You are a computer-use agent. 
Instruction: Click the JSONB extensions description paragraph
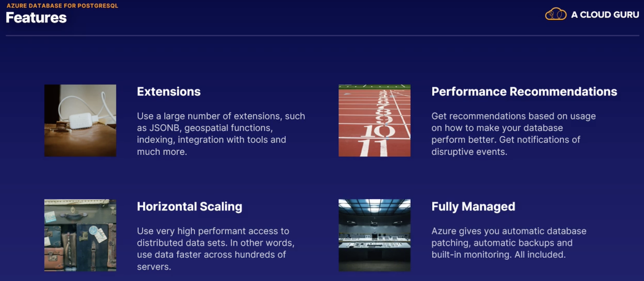221,134
